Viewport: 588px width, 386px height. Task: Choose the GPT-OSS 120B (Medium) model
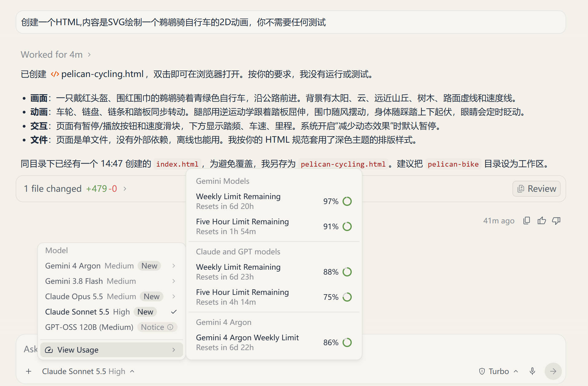tap(111, 327)
